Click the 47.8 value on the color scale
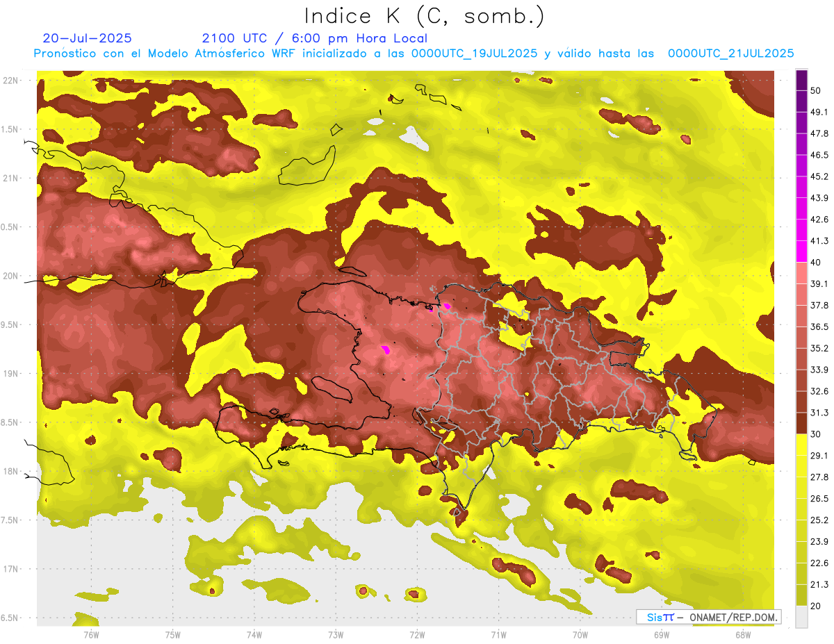This screenshot has height=644, width=834. [819, 134]
